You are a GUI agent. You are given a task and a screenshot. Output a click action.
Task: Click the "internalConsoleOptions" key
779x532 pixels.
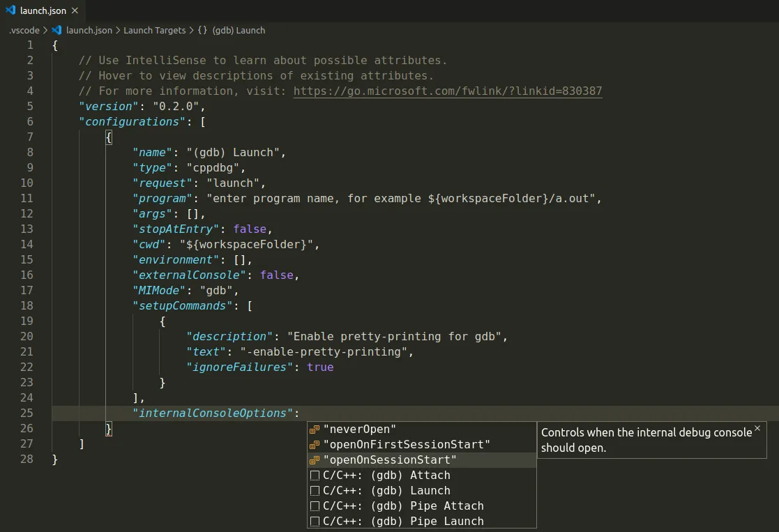coord(213,413)
